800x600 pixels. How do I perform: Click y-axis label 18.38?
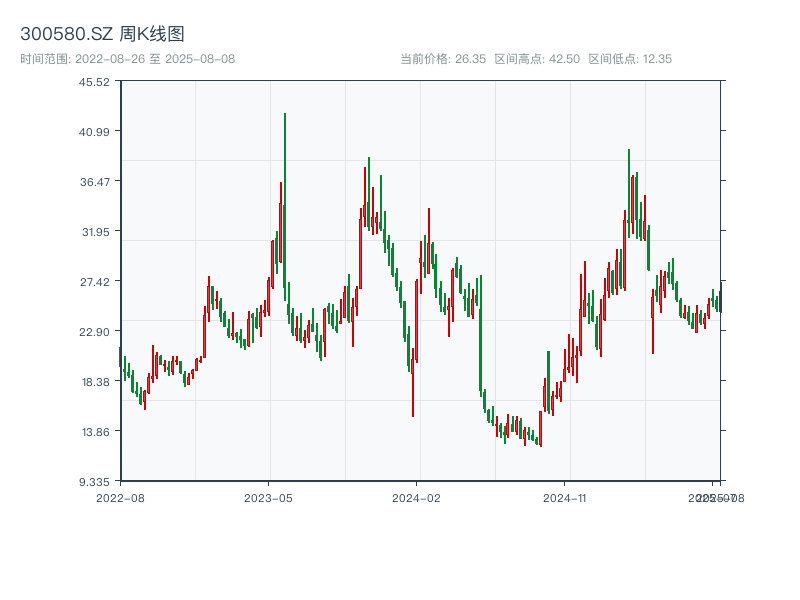coord(96,382)
